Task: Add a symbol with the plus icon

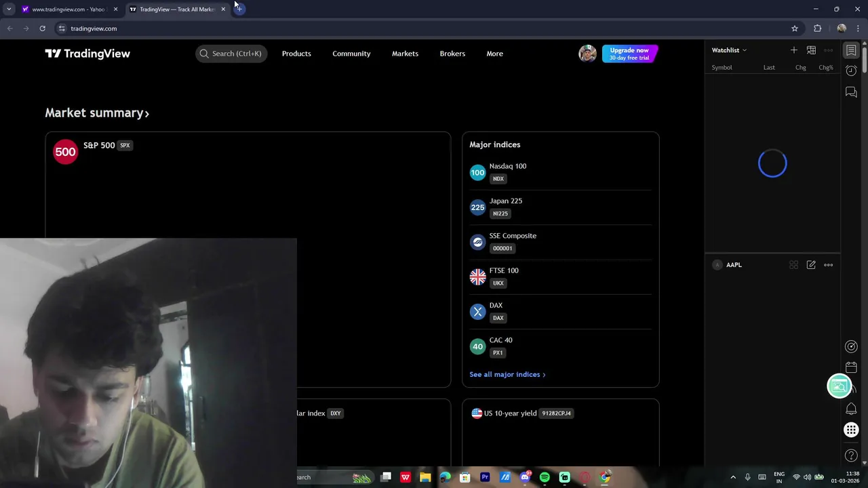Action: click(x=793, y=50)
